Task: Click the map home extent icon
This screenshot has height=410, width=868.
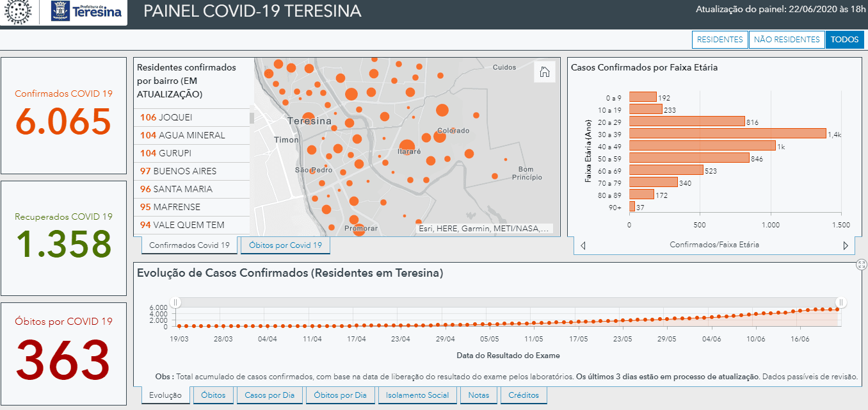Action: (x=545, y=72)
